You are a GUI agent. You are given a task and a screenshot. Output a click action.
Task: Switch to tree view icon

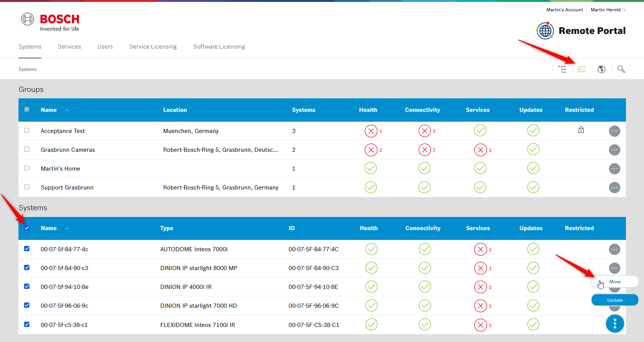tap(562, 69)
